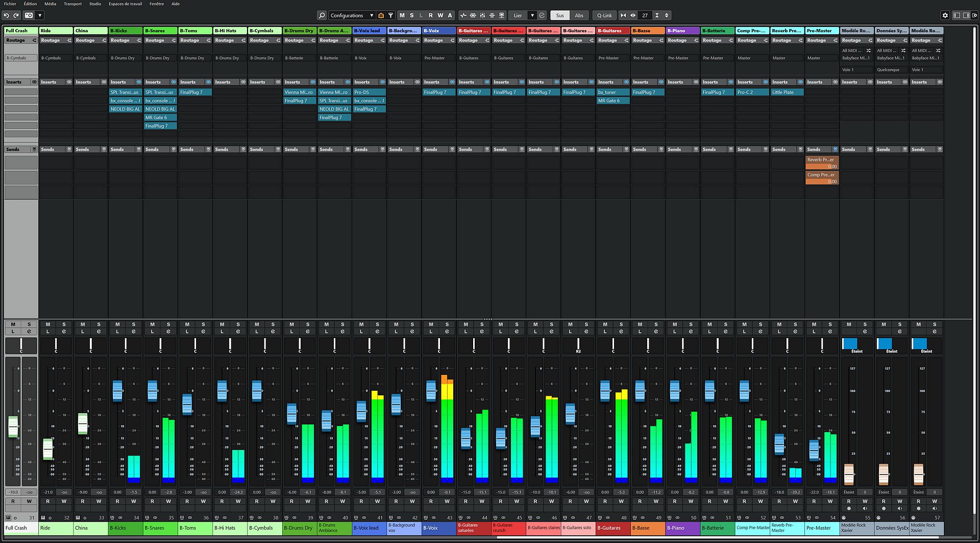
Task: Click the Q-Link button
Action: (x=604, y=15)
